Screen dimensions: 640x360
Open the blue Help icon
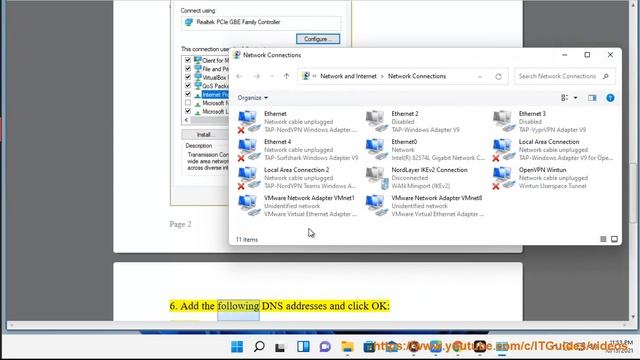610,98
